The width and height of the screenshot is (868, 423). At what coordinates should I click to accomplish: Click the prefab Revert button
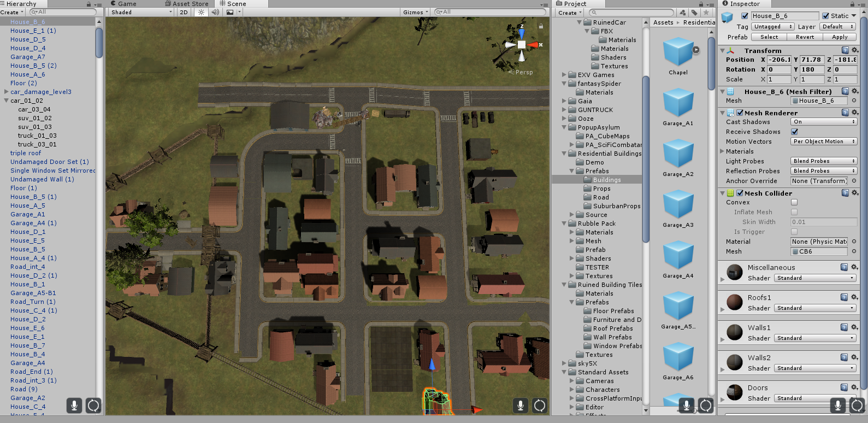coord(804,37)
